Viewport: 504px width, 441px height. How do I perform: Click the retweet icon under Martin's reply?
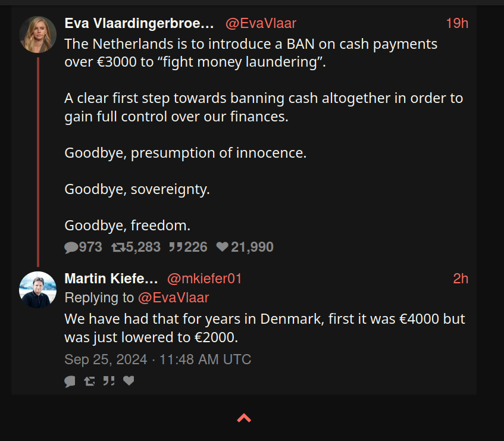[x=89, y=381]
